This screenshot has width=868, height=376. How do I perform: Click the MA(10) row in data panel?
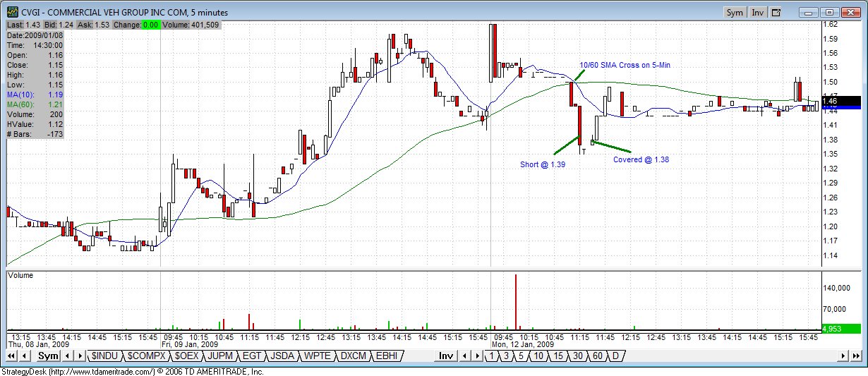click(35, 94)
